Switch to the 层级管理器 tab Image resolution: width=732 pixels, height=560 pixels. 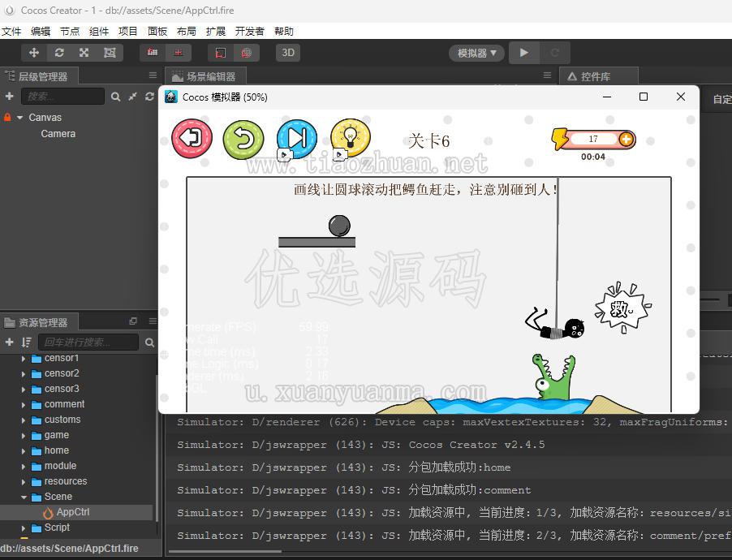click(x=38, y=76)
